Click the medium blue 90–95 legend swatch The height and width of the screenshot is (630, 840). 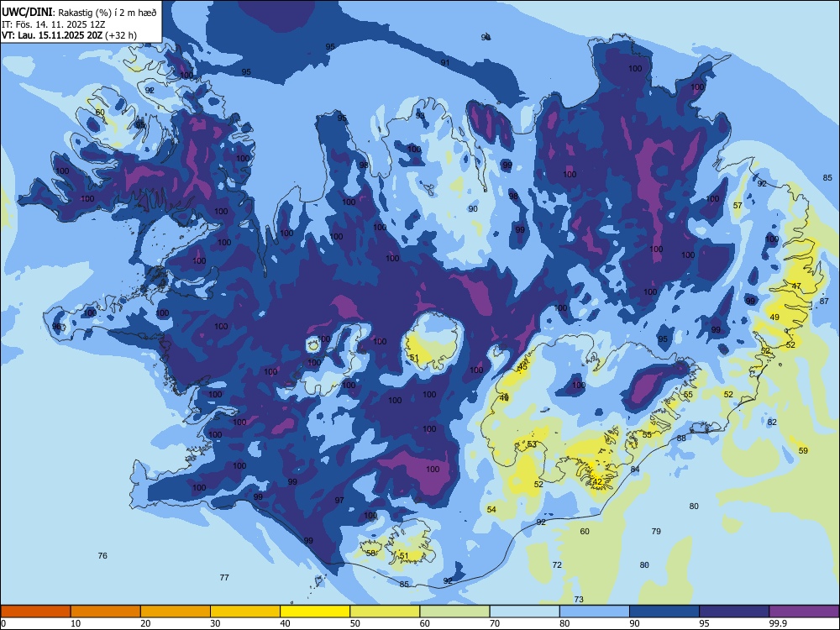click(664, 612)
